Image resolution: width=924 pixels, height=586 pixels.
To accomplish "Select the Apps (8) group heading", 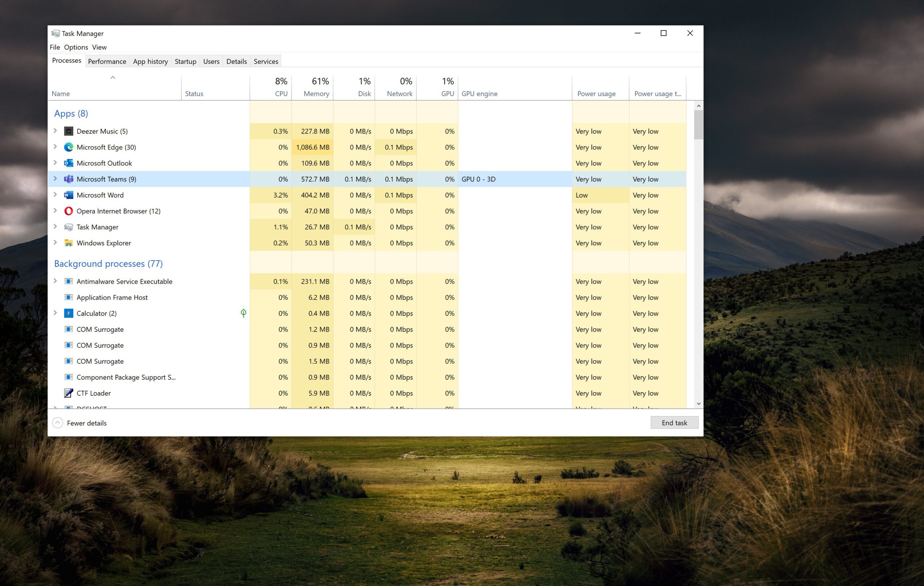I will point(71,114).
